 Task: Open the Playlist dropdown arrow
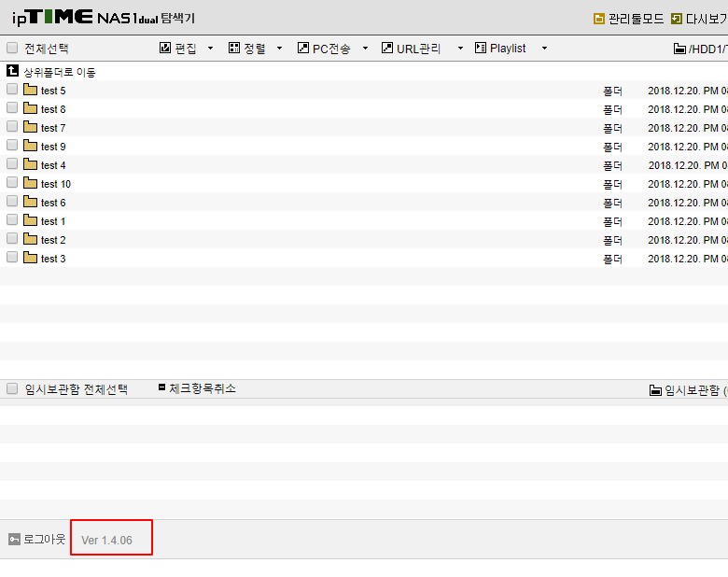point(545,48)
